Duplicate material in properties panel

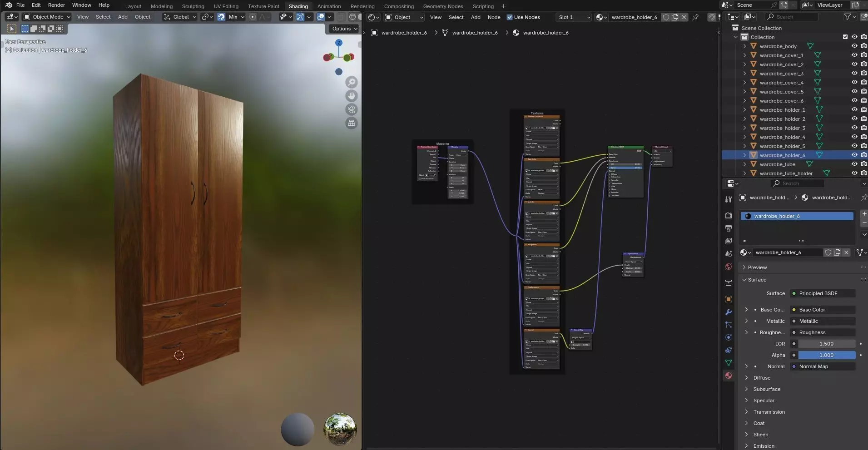click(x=837, y=252)
